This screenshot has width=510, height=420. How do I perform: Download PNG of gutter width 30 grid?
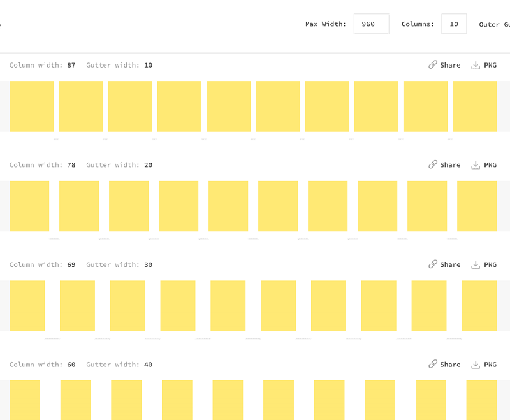coord(484,264)
